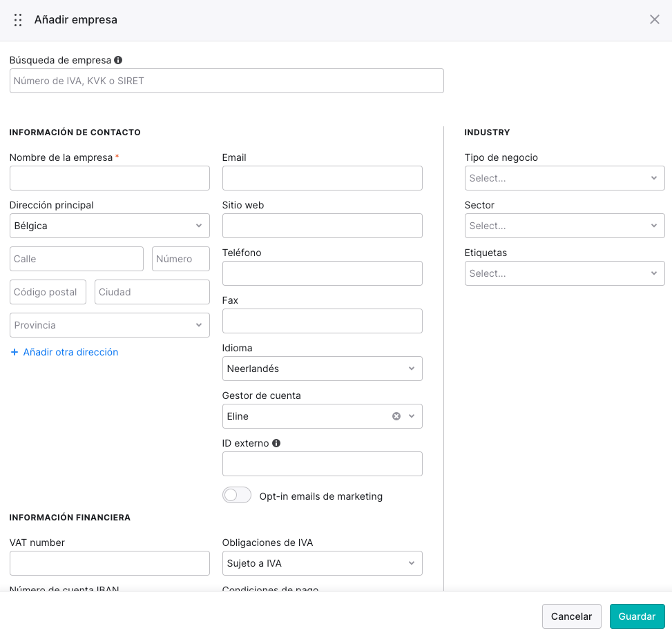Viewport: 672px width, 635px height.
Task: Click the Fax input field
Action: [x=323, y=321]
